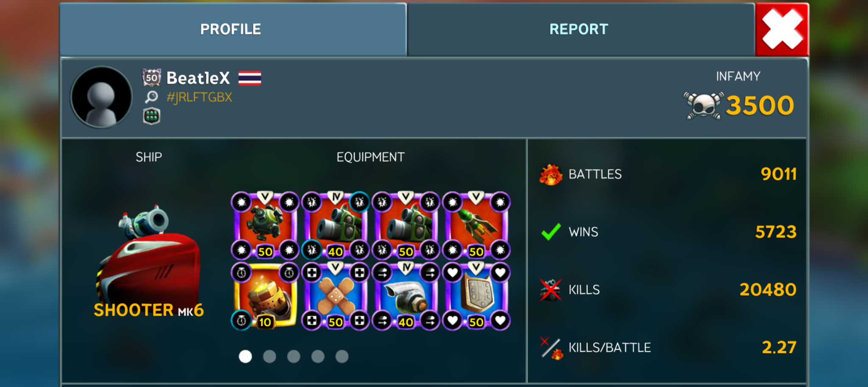
Task: Click the guild badge icon under player tag
Action: 151,116
